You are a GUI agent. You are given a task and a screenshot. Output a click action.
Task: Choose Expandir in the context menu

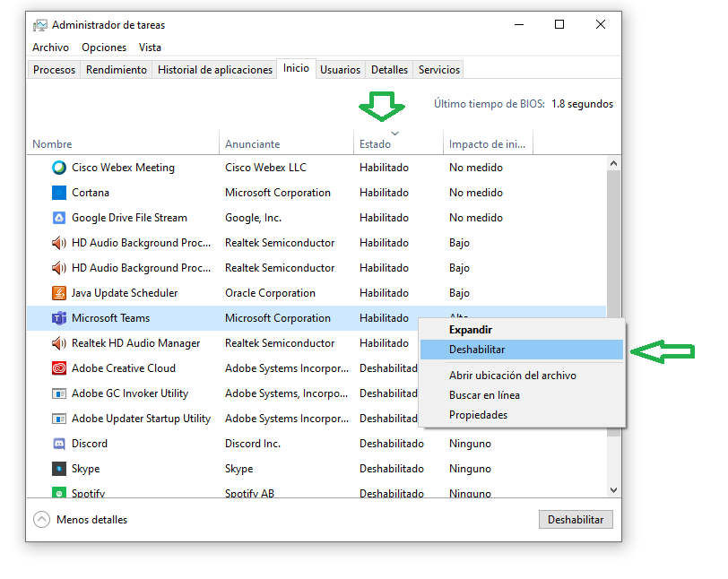pos(471,330)
